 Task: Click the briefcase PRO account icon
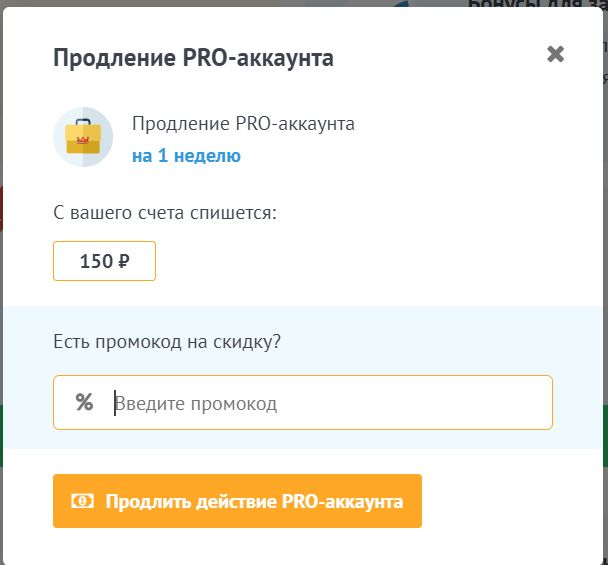[83, 137]
